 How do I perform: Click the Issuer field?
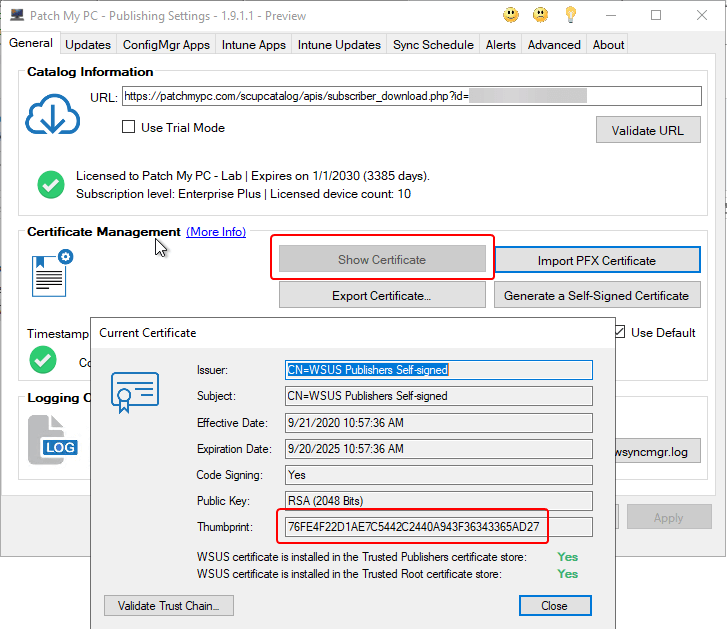(x=439, y=370)
